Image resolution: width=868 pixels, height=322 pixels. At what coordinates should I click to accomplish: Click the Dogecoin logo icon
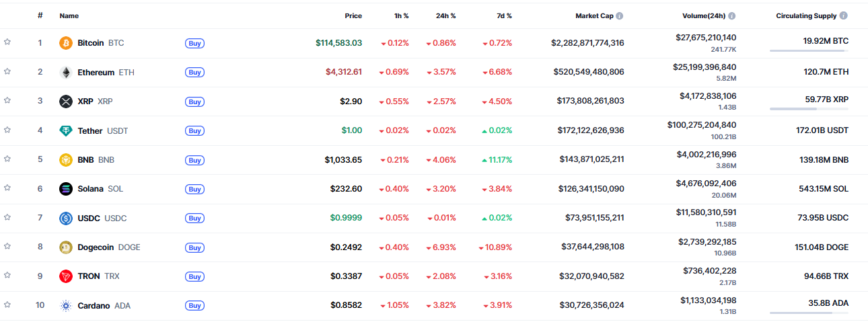(x=66, y=247)
